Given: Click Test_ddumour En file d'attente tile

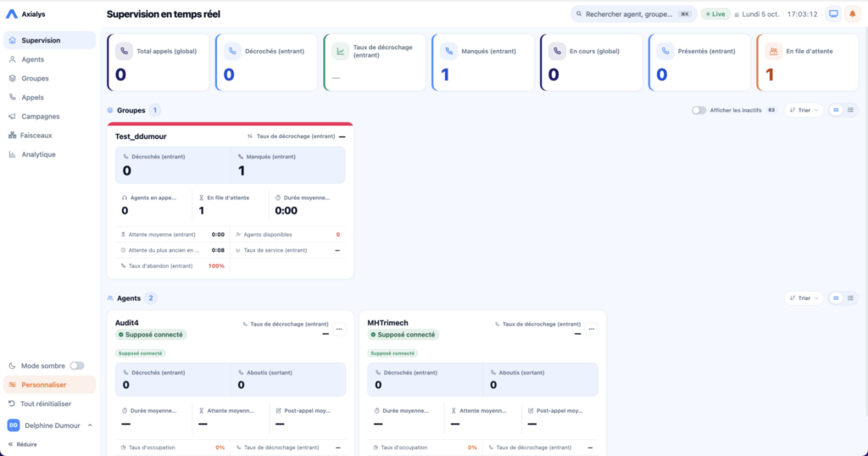Looking at the screenshot, I should 231,205.
